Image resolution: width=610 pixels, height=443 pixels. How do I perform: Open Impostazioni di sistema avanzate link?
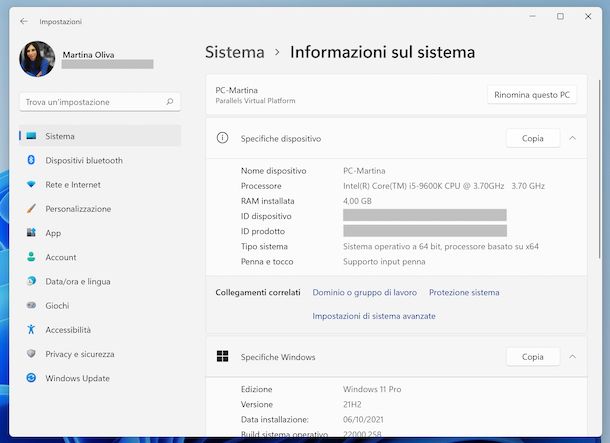click(x=374, y=316)
